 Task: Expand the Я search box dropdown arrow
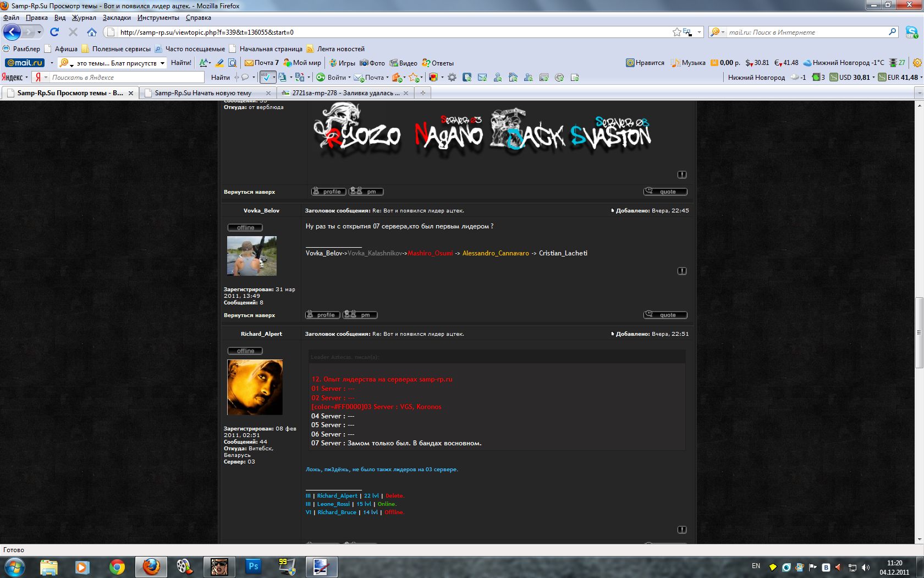pyautogui.click(x=46, y=78)
